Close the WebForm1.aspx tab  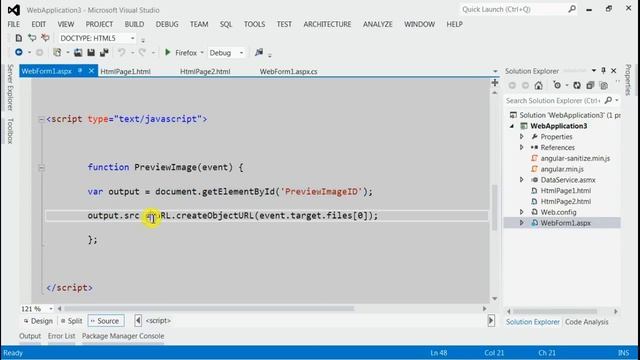(x=91, y=71)
